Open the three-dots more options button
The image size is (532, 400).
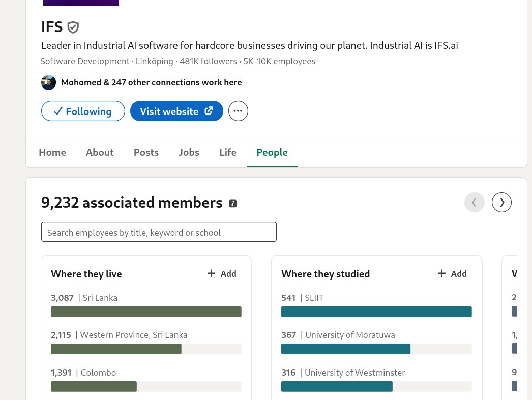(x=238, y=111)
